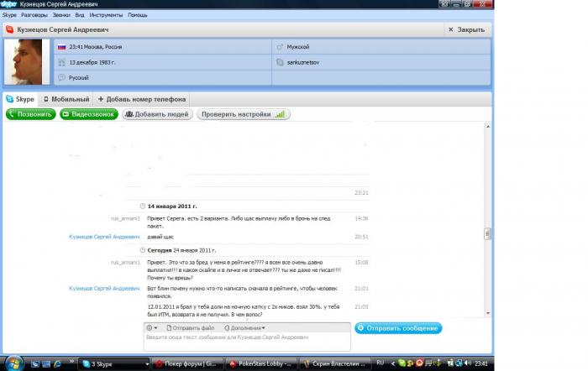The height and width of the screenshot is (371, 588).
Task: Click sender rus_arman1 on the 14:36 message
Action: tap(125, 218)
